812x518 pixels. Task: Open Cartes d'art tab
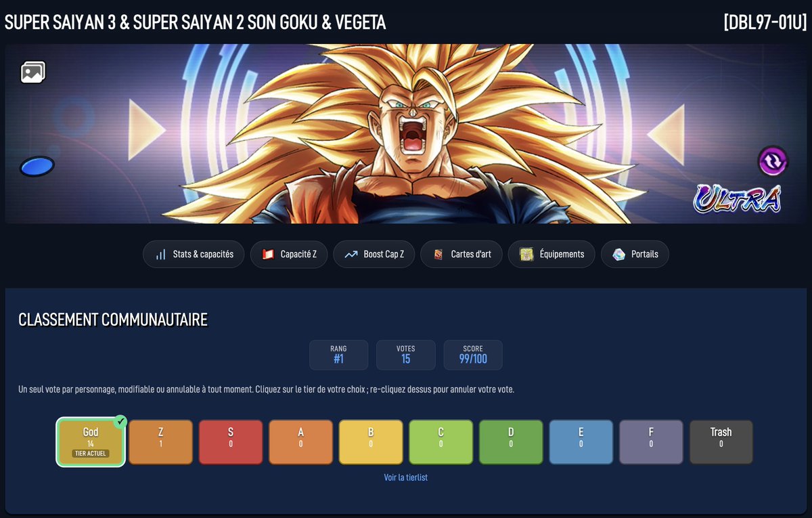(x=461, y=255)
